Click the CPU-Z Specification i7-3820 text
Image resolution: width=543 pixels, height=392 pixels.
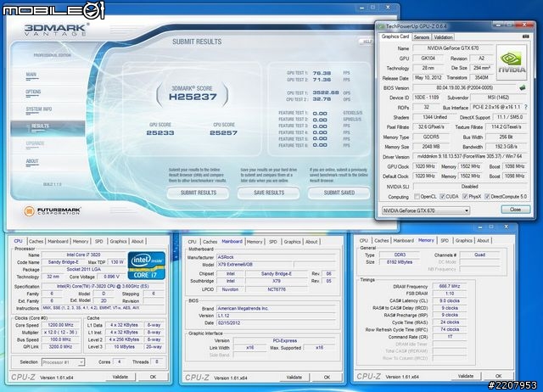point(103,287)
